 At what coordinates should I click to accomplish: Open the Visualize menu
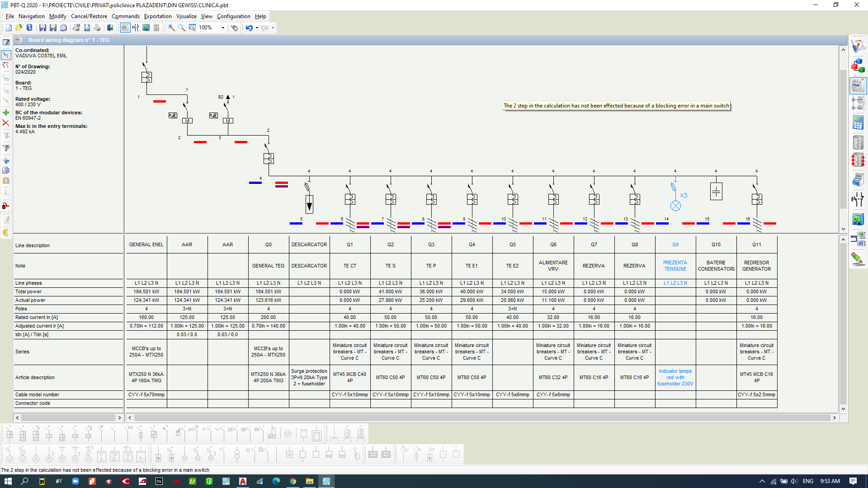(186, 16)
